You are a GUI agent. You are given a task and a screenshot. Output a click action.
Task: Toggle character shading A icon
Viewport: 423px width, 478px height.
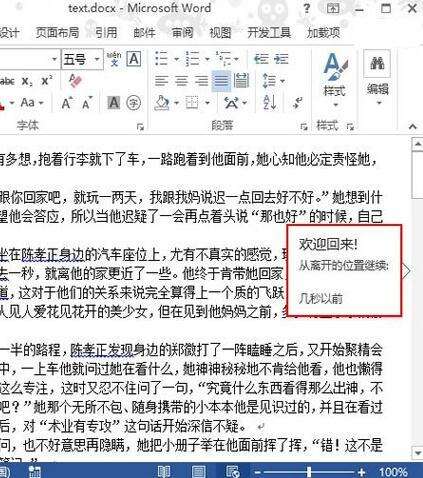(114, 103)
